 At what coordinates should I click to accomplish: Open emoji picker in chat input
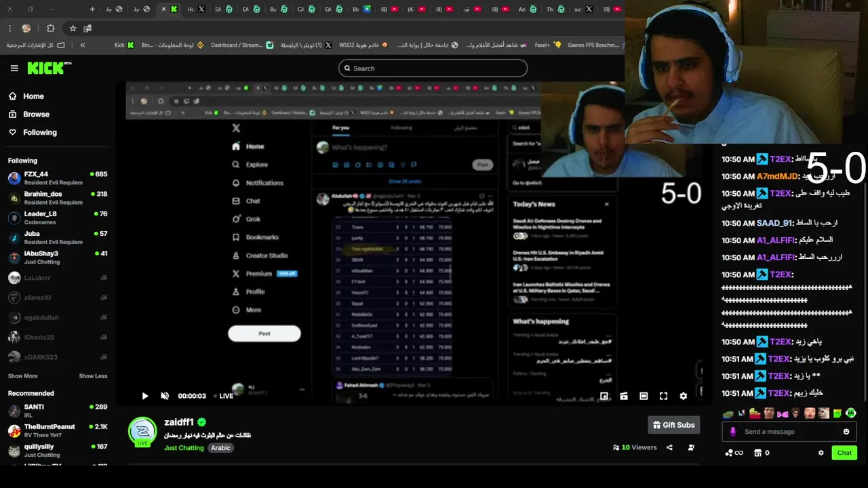[846, 432]
